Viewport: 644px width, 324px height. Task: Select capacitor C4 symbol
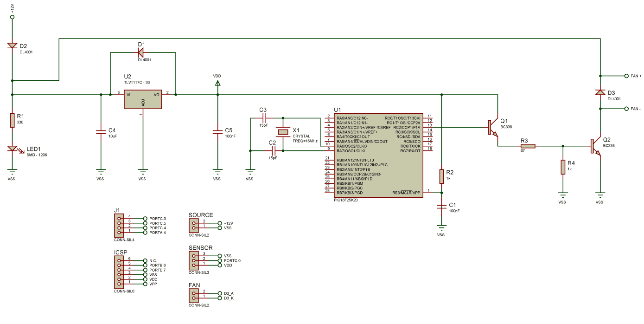click(100, 132)
